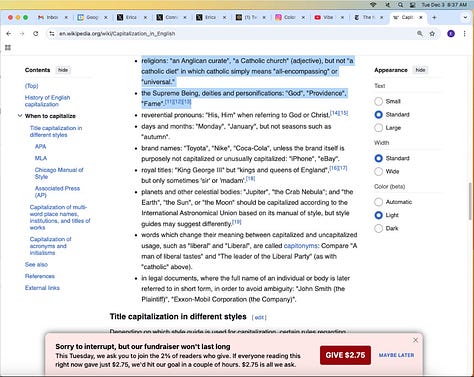The height and width of the screenshot is (377, 474).
Task: Close the YouTube Vibe tab
Action: [x=342, y=17]
